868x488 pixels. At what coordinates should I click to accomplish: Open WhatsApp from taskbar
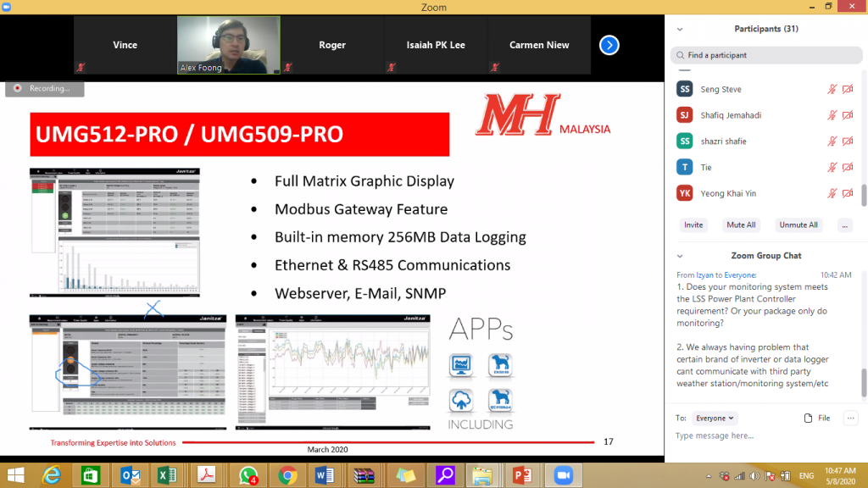point(248,475)
